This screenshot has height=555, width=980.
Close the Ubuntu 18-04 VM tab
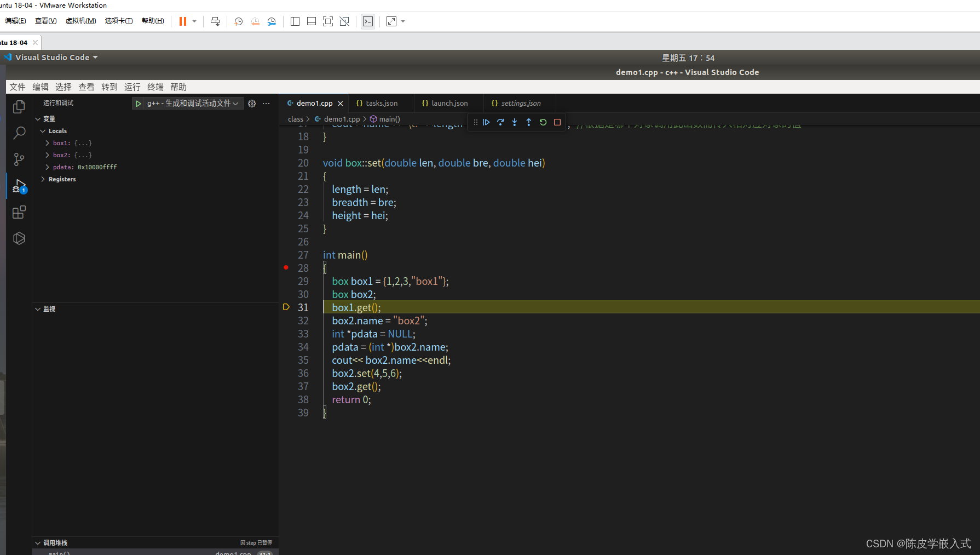click(x=36, y=42)
